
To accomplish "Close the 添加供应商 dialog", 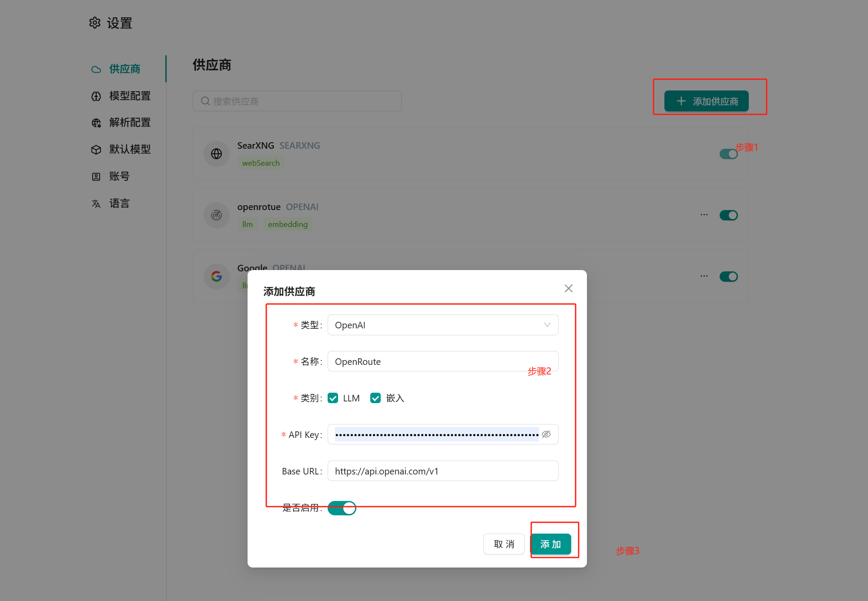I will coord(568,288).
